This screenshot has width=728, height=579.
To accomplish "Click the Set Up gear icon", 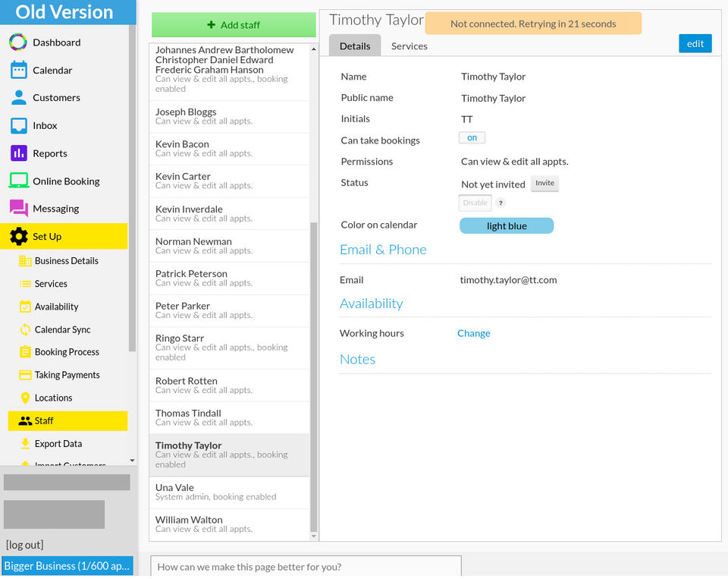I will [x=18, y=237].
